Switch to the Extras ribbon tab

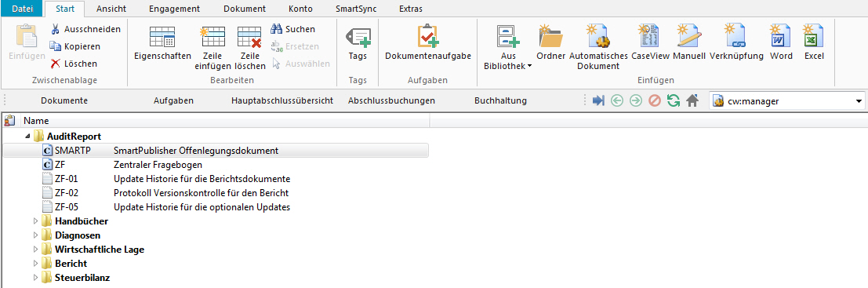click(411, 9)
